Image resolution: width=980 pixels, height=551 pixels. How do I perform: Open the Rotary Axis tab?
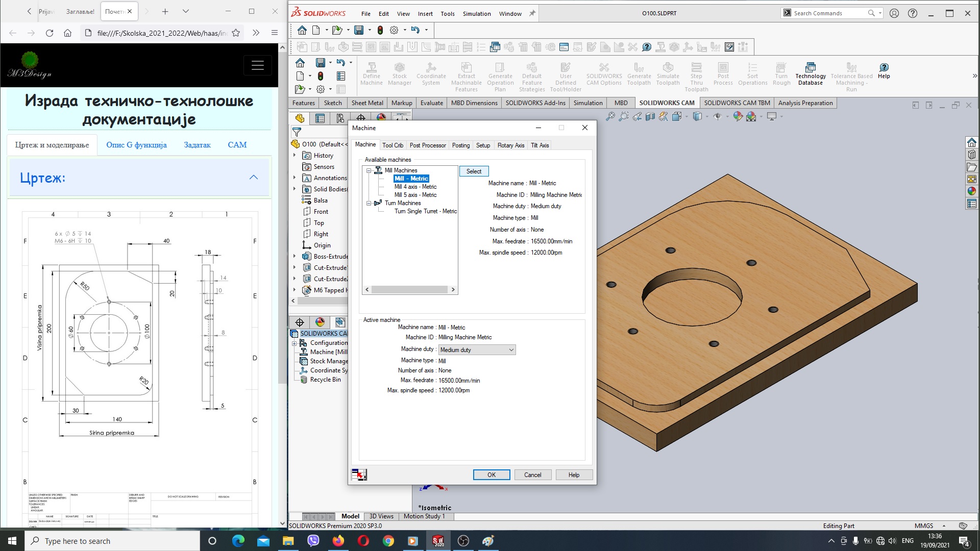pos(511,145)
